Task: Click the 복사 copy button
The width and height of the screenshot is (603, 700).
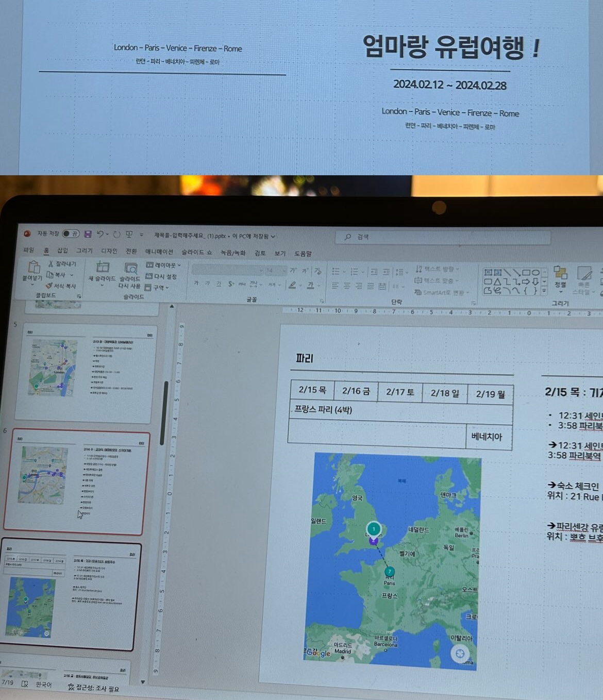Action: pos(56,275)
